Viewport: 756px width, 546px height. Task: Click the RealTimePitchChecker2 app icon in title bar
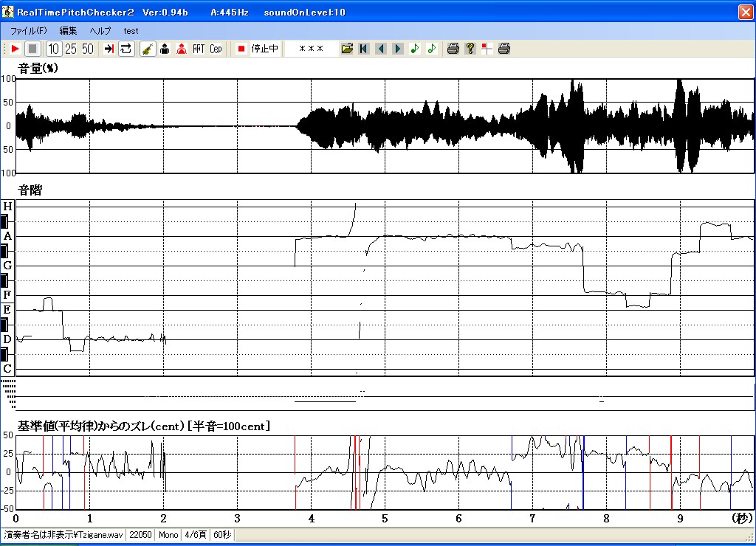click(7, 12)
